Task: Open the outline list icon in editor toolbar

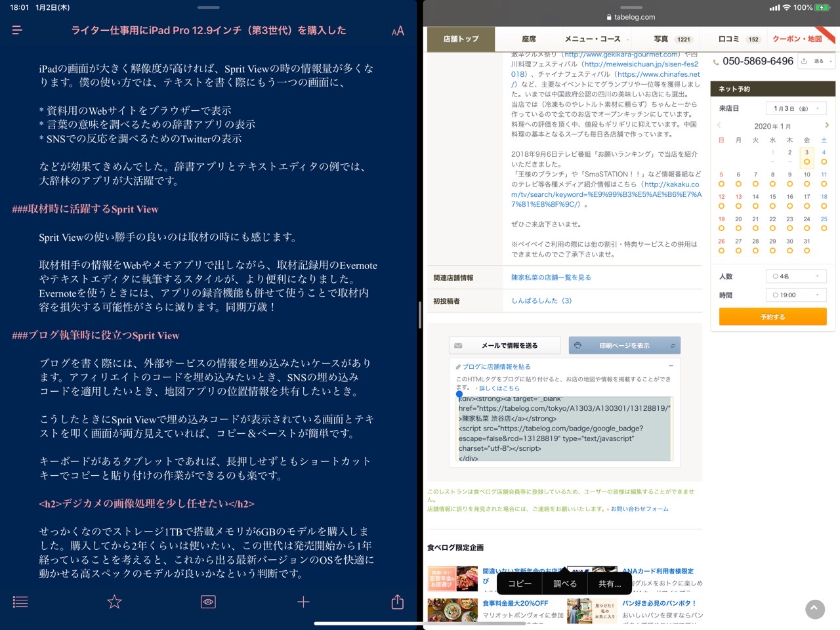Action: tap(20, 602)
